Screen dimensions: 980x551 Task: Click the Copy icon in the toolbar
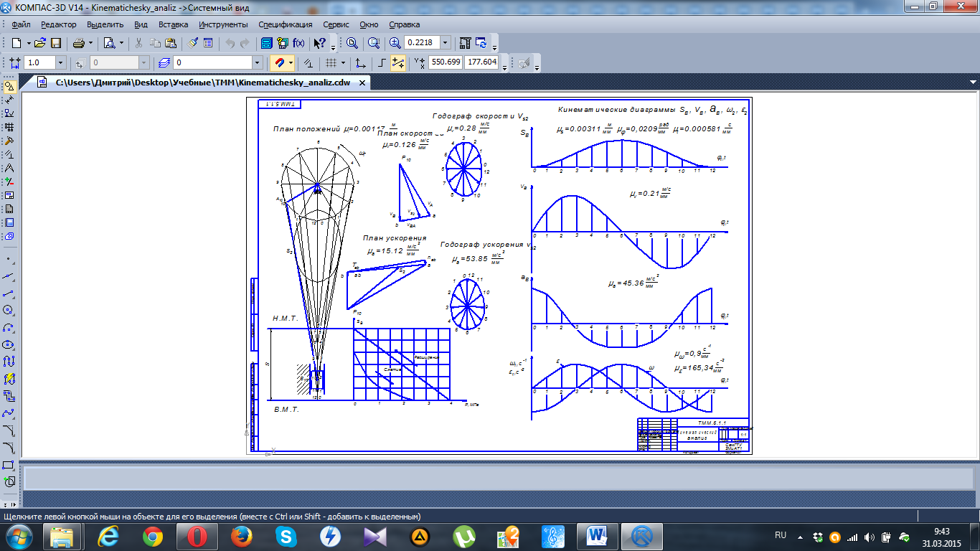click(x=155, y=43)
